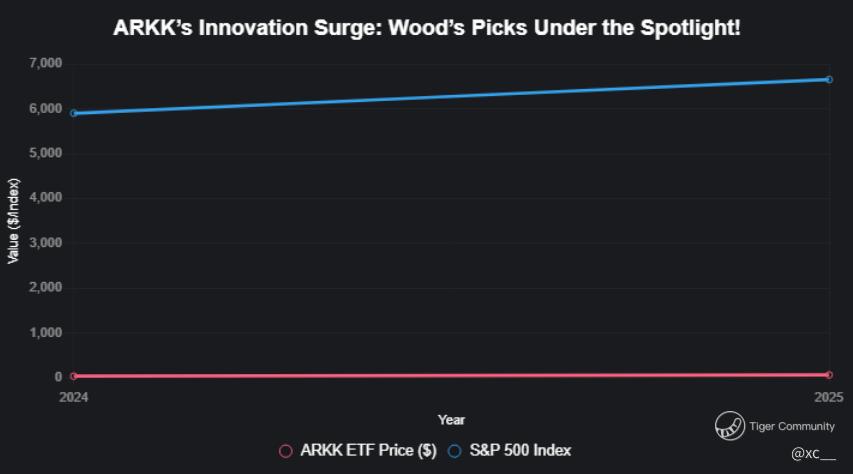The image size is (853, 474).
Task: Click the S&P 500 Index legend circle marker
Action: coord(455,451)
